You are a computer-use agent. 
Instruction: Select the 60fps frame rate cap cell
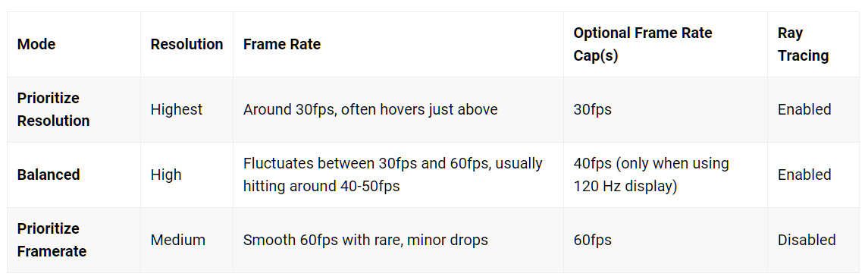(592, 240)
